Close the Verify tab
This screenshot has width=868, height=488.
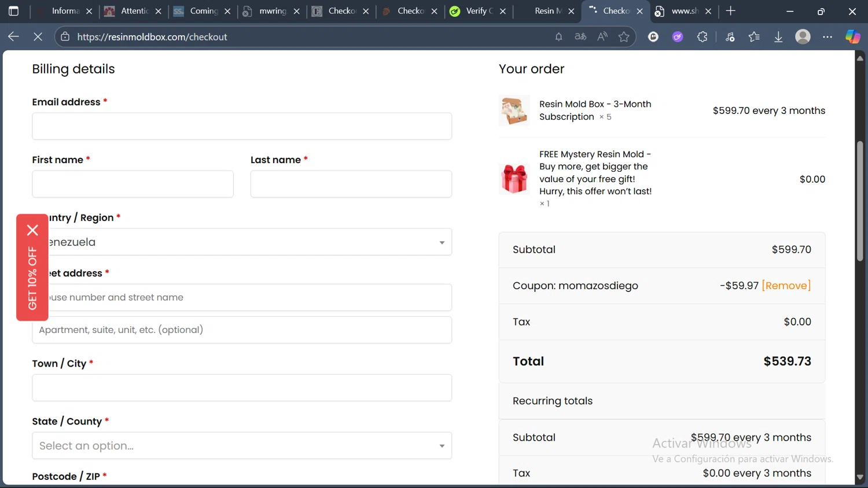(x=503, y=11)
